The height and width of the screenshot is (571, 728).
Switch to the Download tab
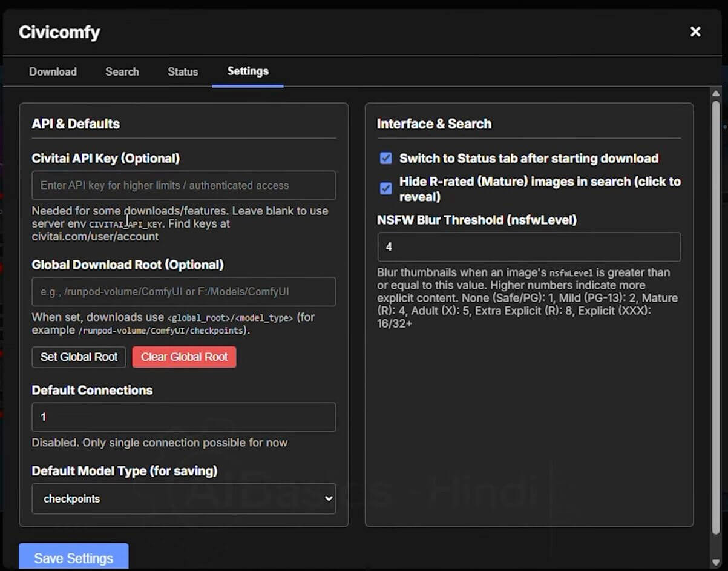pyautogui.click(x=53, y=71)
